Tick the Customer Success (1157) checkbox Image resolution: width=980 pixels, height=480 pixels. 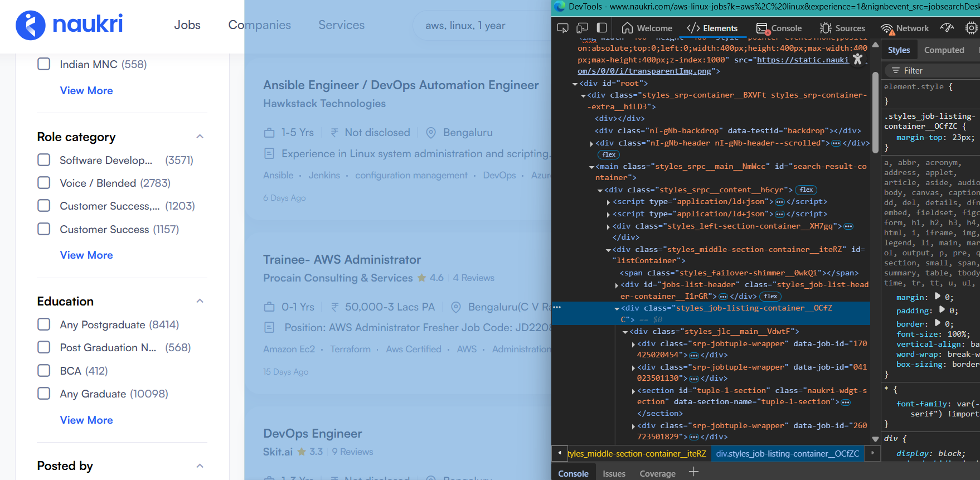tap(44, 229)
